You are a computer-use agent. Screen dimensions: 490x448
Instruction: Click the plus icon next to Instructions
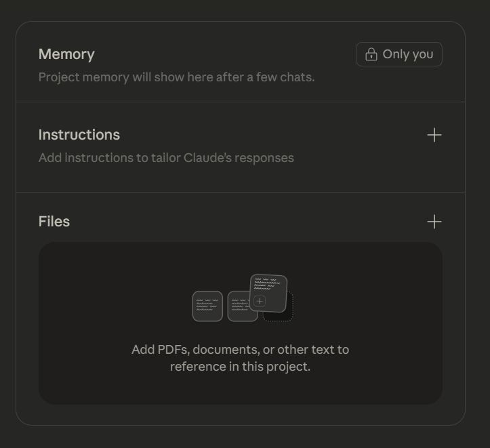pos(434,135)
